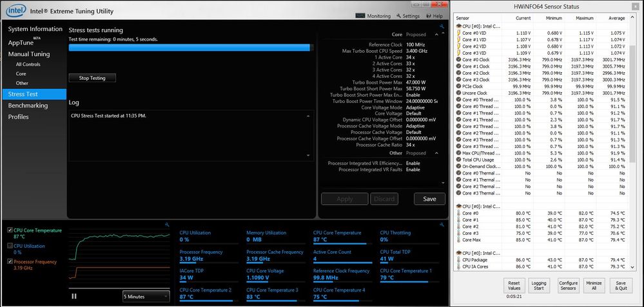Click wrench icon above the monitoring graph
Screen dimensions: 644x307
pyautogui.click(x=167, y=225)
